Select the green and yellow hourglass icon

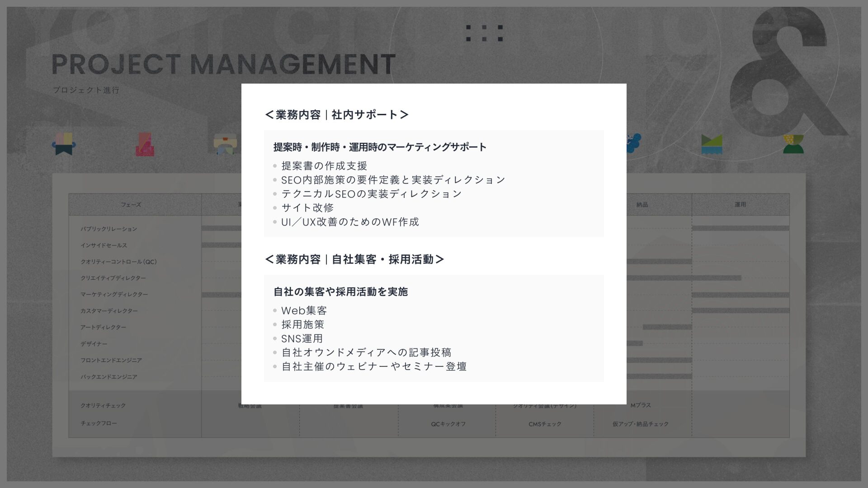[793, 144]
